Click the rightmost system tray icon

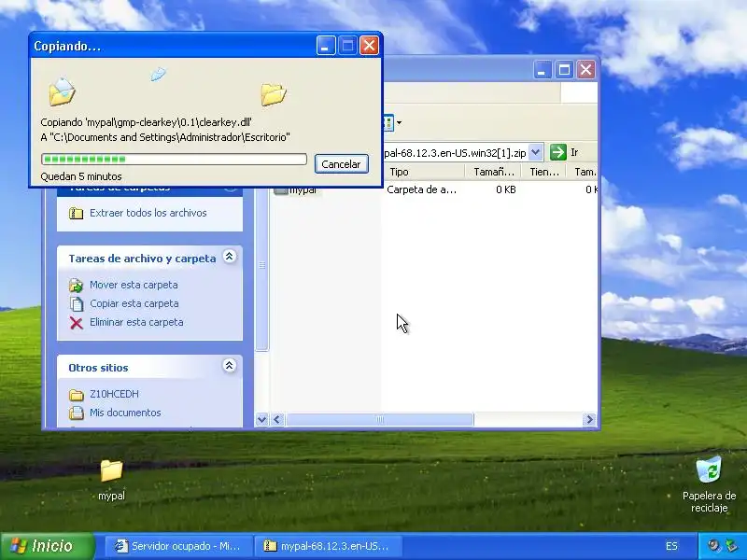click(x=730, y=546)
